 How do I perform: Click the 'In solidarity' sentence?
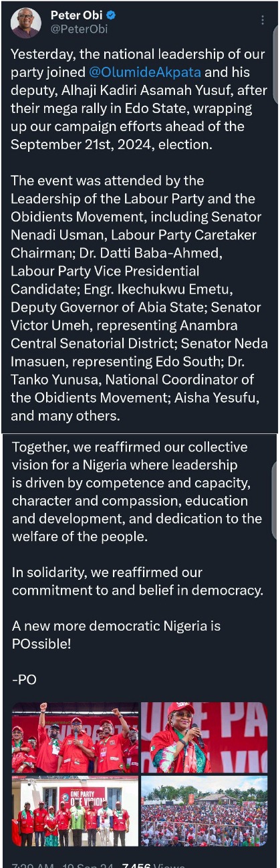point(138,581)
